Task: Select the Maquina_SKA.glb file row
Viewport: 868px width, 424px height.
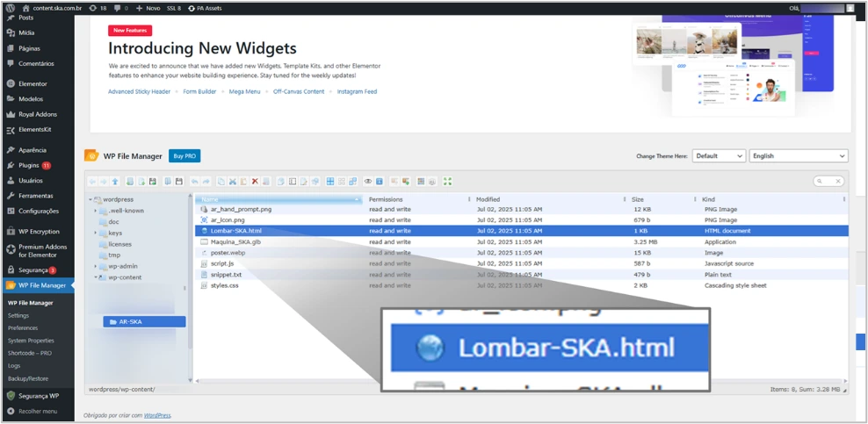Action: point(522,242)
